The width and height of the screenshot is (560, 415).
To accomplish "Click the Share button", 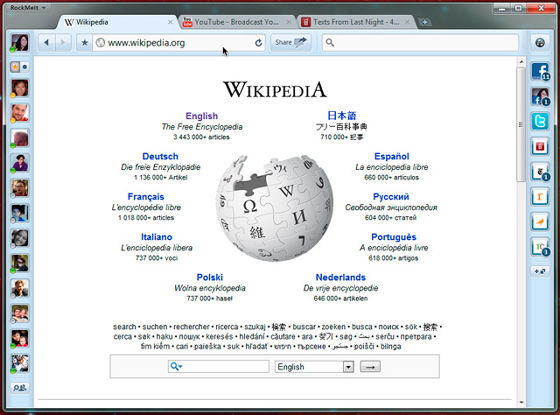I will click(291, 42).
